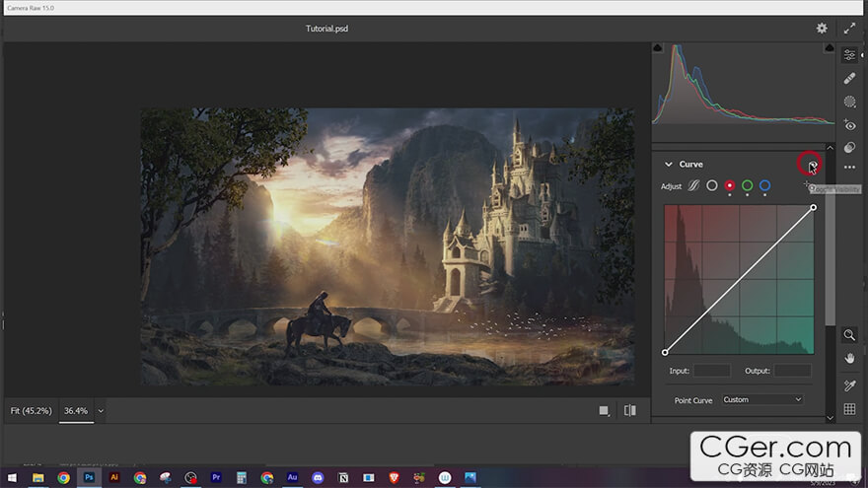Cycle Before/After split view
Viewport: 868px width, 488px height.
(630, 410)
